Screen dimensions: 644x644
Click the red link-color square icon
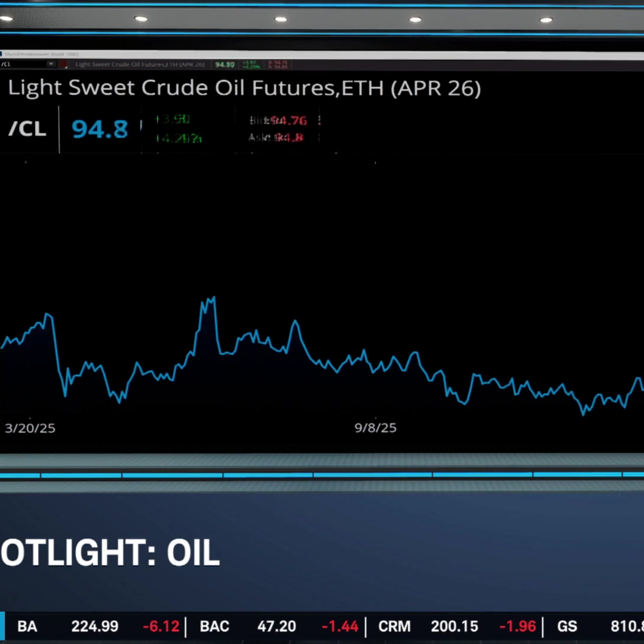[x=64, y=64]
